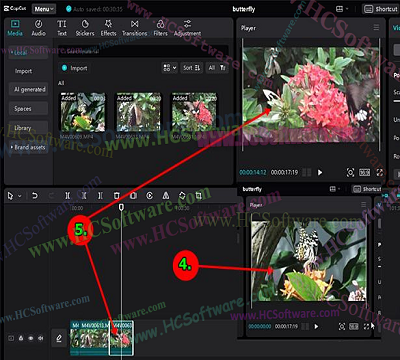Play the video in the lower Player window
400x360 pixels.
click(x=316, y=327)
